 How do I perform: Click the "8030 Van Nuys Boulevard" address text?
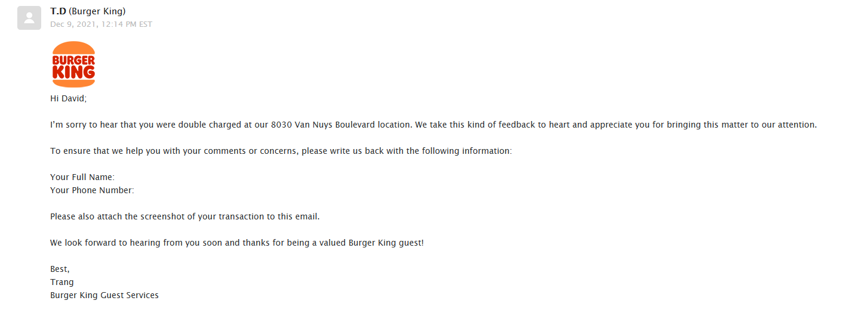coord(319,125)
